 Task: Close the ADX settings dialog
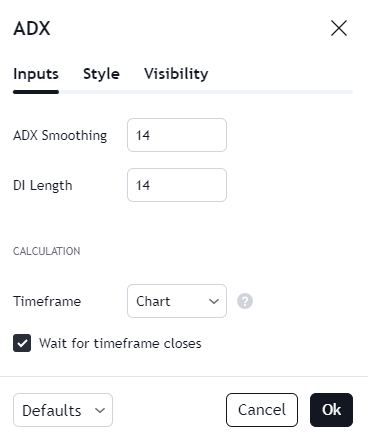pyautogui.click(x=339, y=28)
